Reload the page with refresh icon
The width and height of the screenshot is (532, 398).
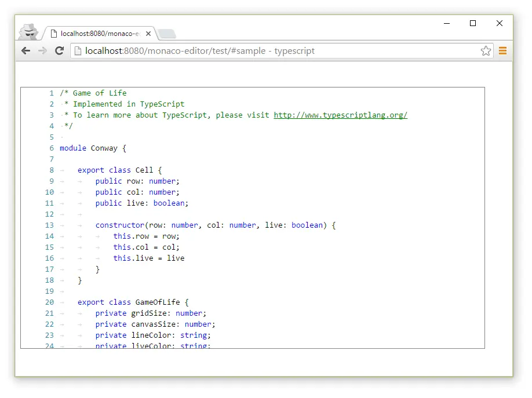coord(59,51)
